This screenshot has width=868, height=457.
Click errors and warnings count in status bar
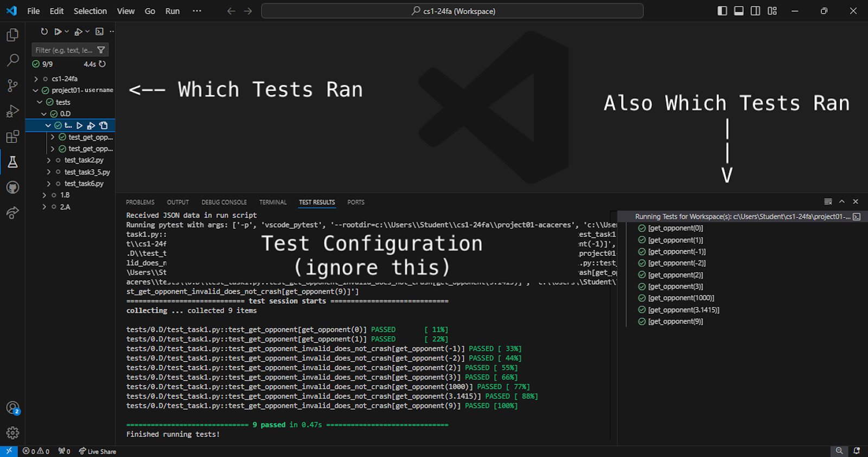(x=36, y=451)
